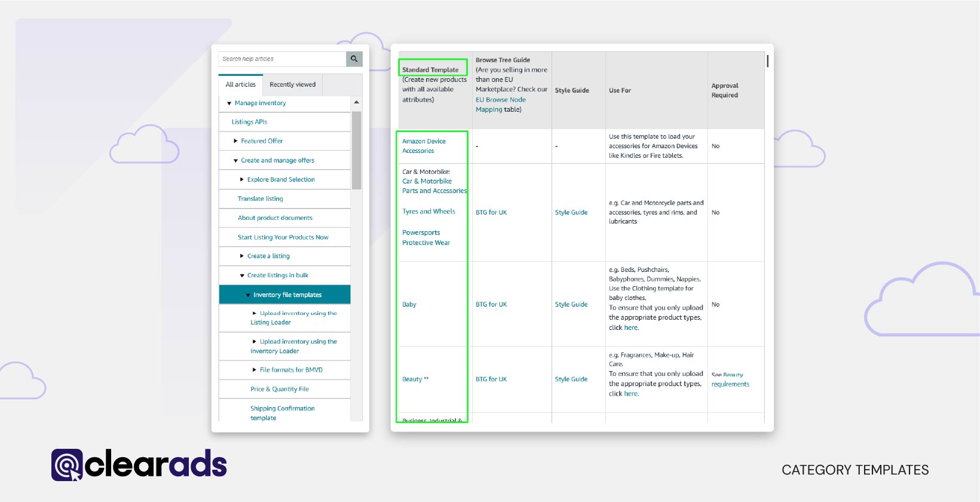Collapse the Manage inventory tree arrow
980x502 pixels.
point(229,103)
